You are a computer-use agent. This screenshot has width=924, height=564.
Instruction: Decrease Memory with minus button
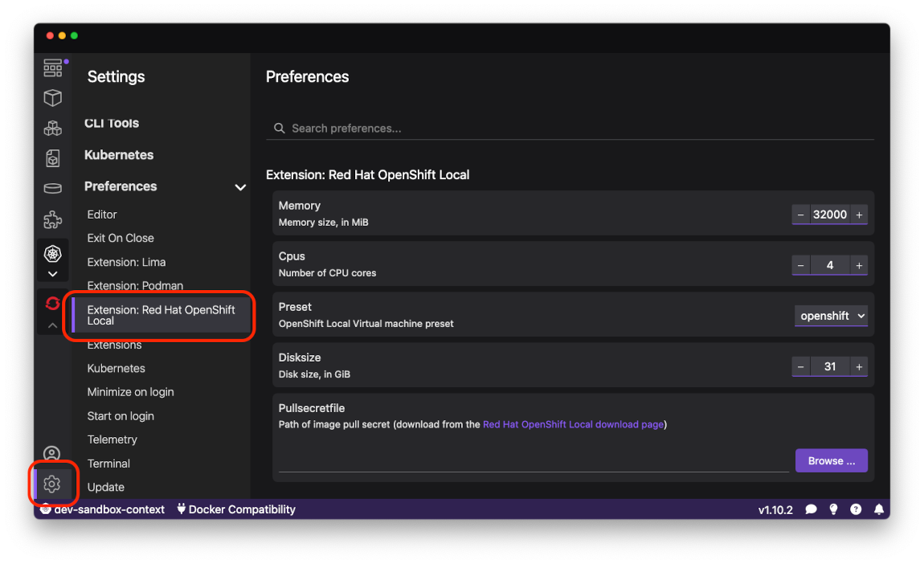coord(800,215)
